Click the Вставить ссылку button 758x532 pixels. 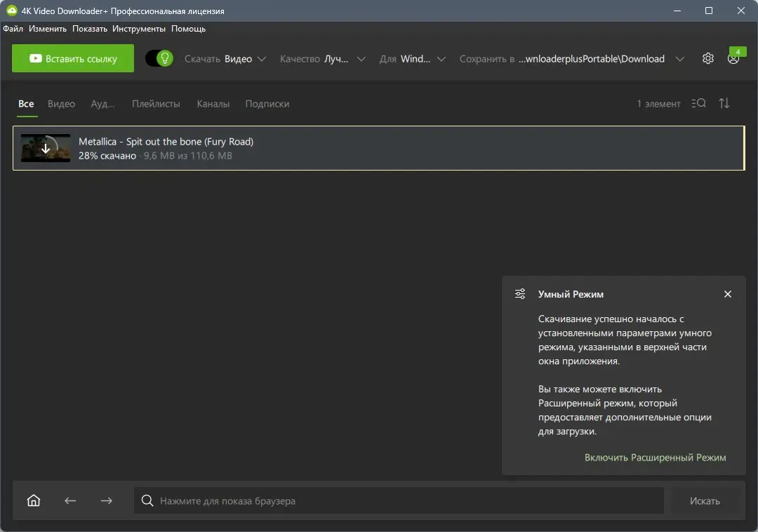73,58
